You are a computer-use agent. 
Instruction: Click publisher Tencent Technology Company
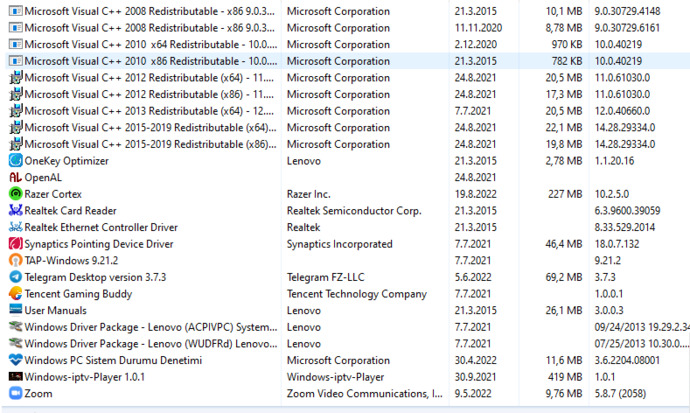(x=357, y=294)
